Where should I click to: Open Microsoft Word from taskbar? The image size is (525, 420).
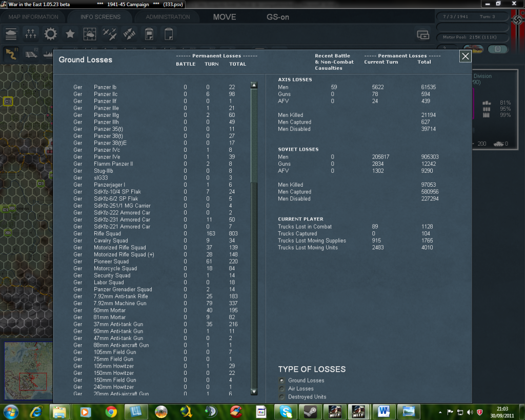[x=383, y=412]
